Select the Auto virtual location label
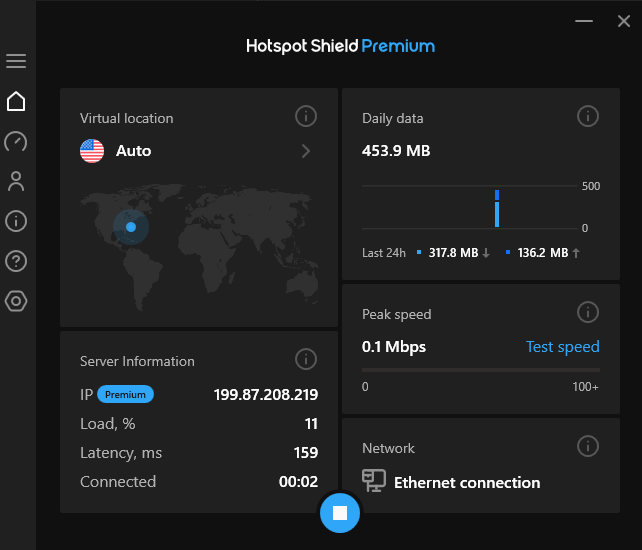This screenshot has height=550, width=642. 133,151
